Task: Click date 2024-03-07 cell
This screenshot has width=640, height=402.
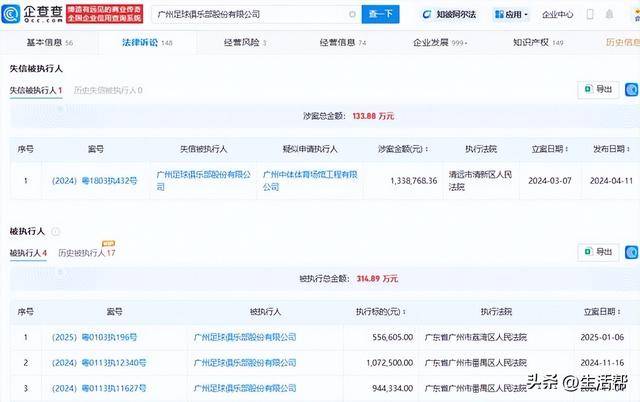Action: [550, 181]
